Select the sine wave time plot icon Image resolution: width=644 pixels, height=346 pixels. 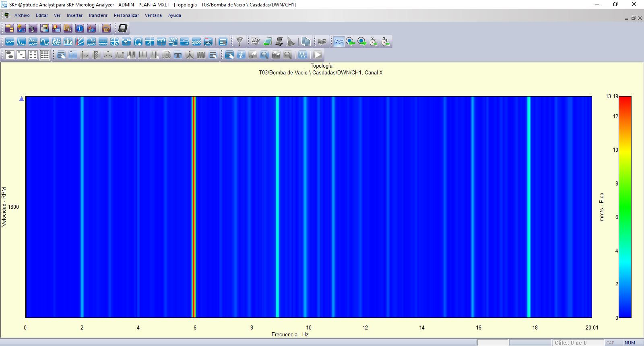click(44, 41)
